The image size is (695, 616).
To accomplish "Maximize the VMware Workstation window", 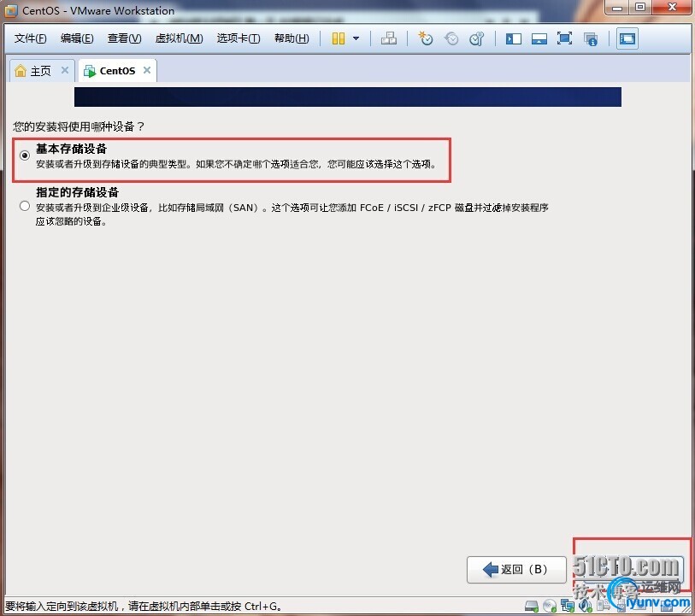I will point(640,7).
